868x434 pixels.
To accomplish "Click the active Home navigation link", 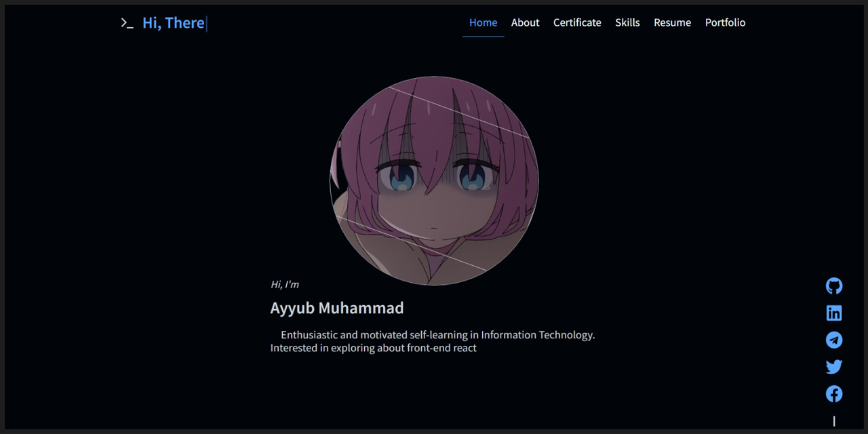I will point(483,22).
